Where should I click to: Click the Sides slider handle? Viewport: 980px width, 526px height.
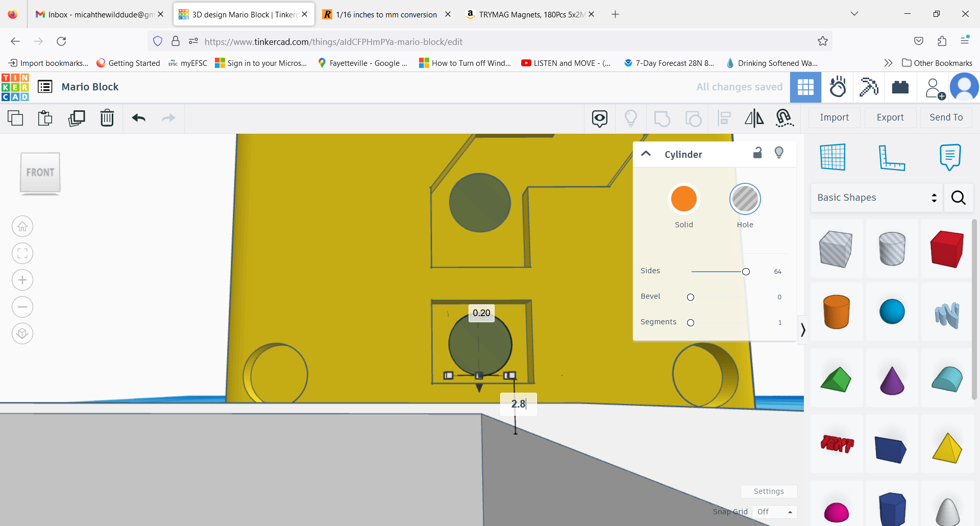(746, 272)
